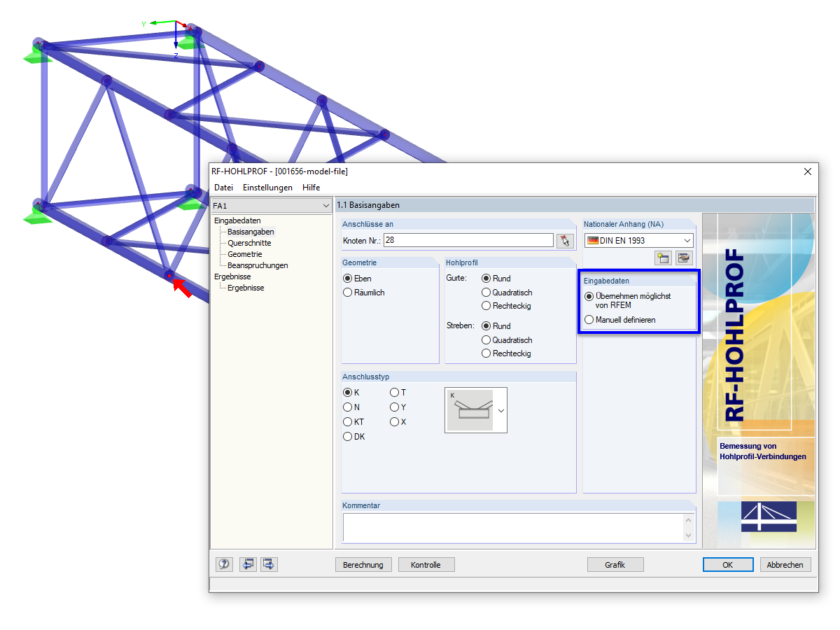Image resolution: width=840 pixels, height=630 pixels.
Task: Select Übernehmen möglichst von RFEM option
Action: (x=589, y=297)
